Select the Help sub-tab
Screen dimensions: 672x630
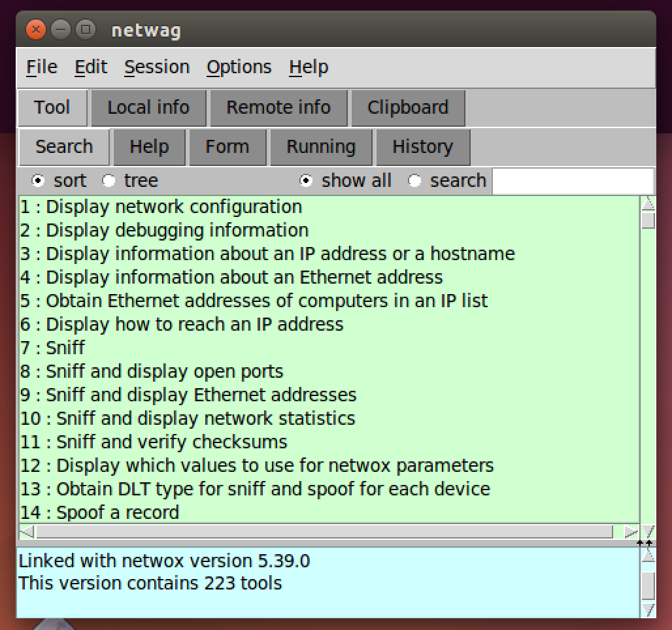point(149,147)
